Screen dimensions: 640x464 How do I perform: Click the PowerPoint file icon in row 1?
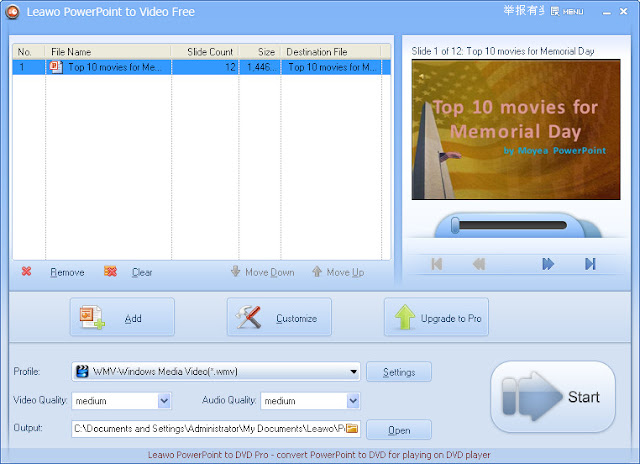click(56, 67)
